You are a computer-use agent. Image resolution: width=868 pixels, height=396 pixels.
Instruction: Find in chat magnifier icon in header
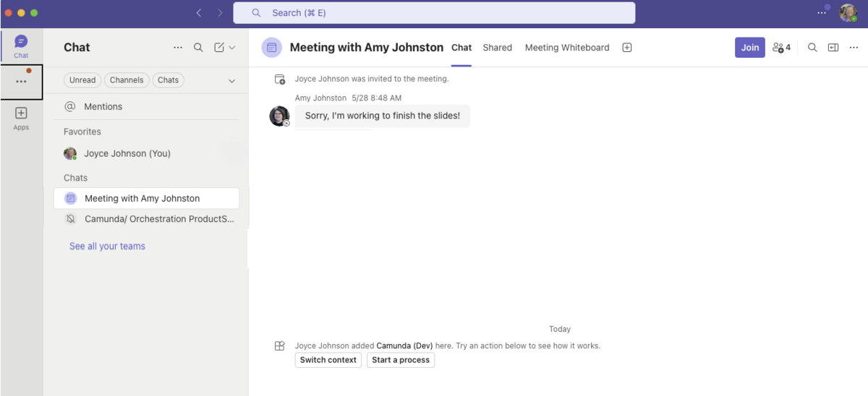click(812, 48)
